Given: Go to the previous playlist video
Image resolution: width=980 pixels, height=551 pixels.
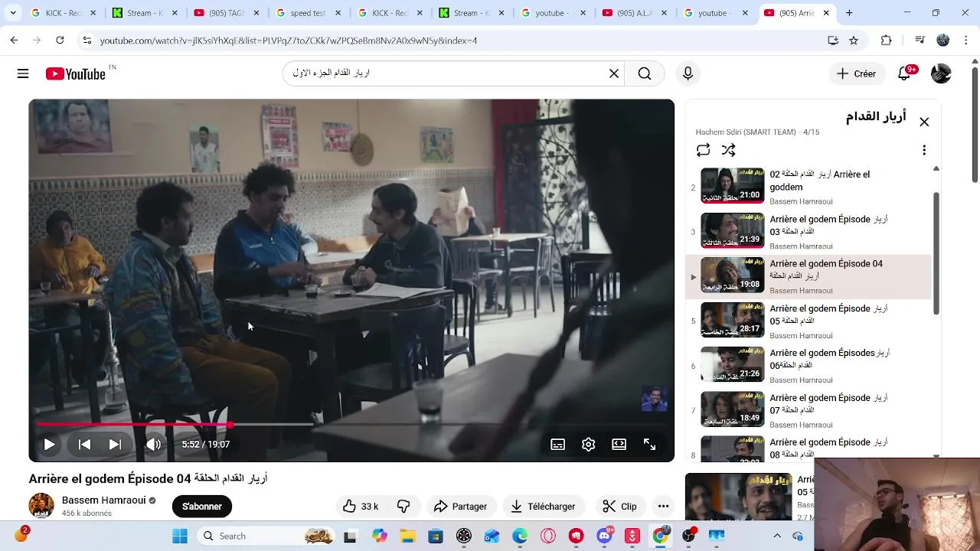Looking at the screenshot, I should click(x=85, y=444).
